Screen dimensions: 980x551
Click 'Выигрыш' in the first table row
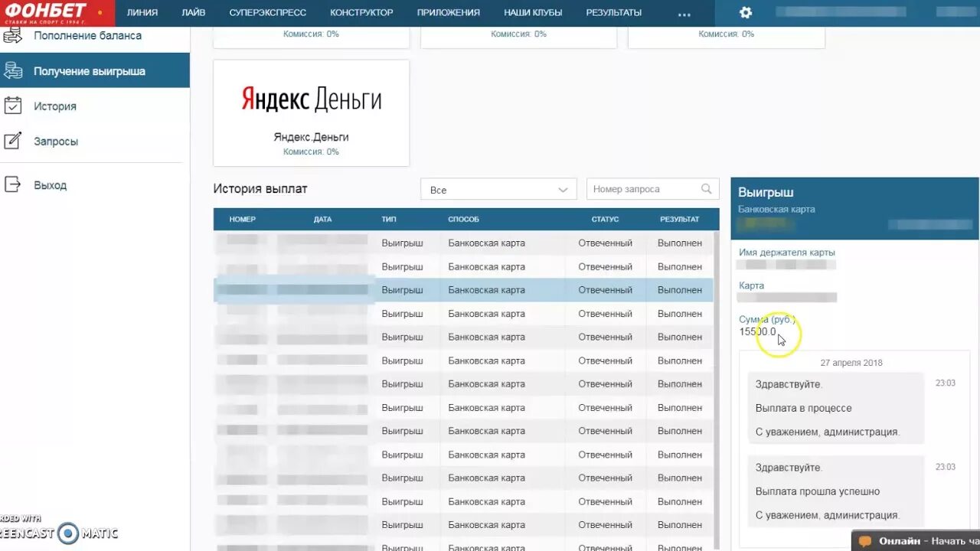click(x=402, y=243)
